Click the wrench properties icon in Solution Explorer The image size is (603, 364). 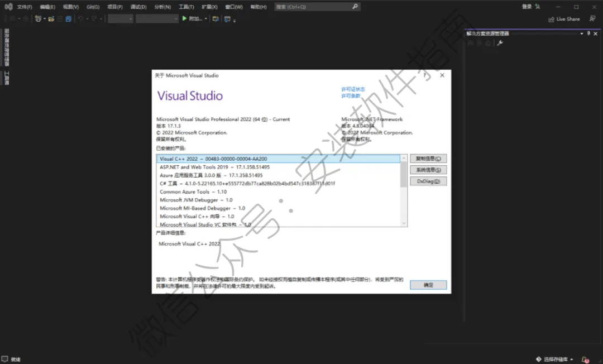pos(500,42)
